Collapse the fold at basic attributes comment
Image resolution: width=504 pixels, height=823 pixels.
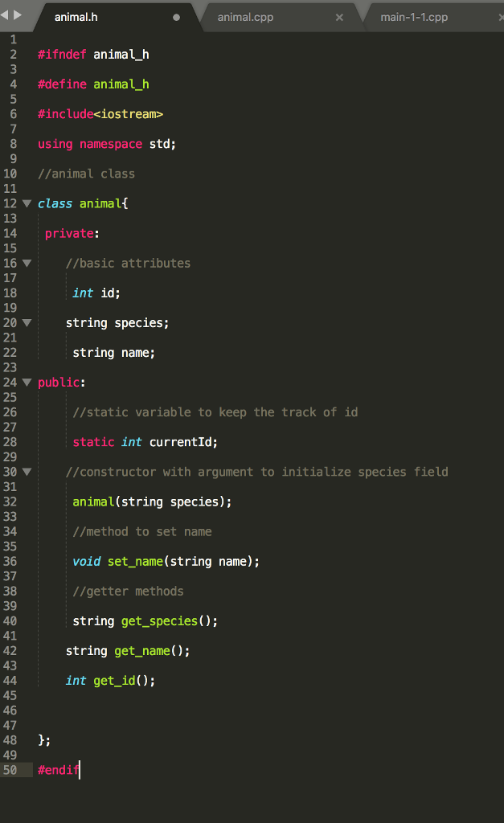click(27, 263)
